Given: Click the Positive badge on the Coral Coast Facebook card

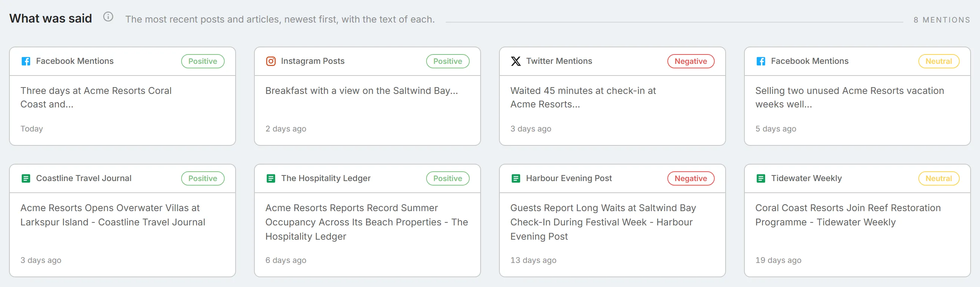Looking at the screenshot, I should [x=203, y=61].
